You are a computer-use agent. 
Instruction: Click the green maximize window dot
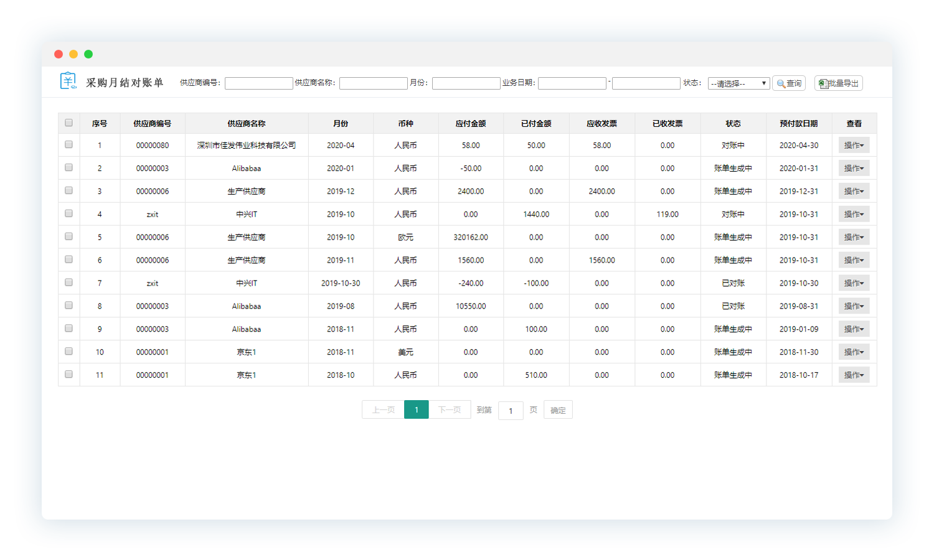click(x=88, y=54)
